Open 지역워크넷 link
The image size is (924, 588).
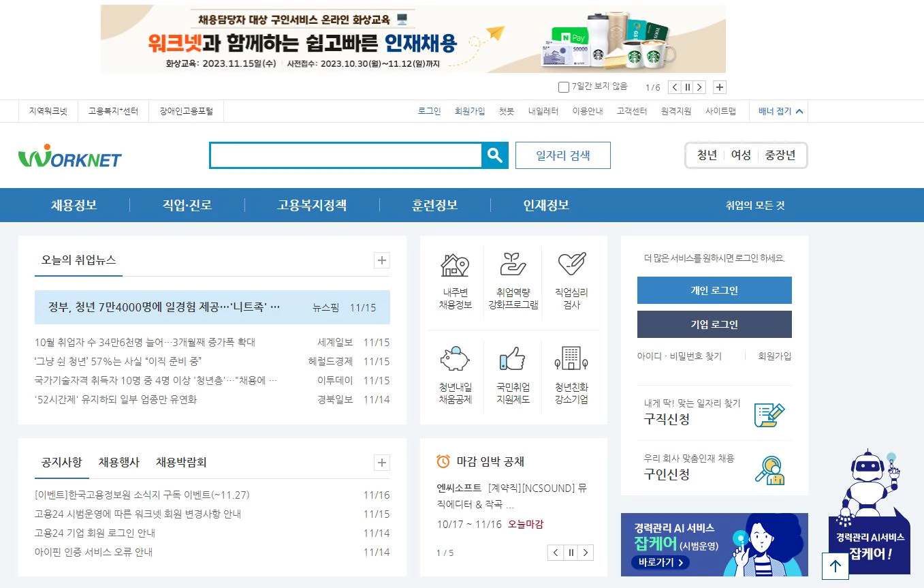pyautogui.click(x=48, y=111)
